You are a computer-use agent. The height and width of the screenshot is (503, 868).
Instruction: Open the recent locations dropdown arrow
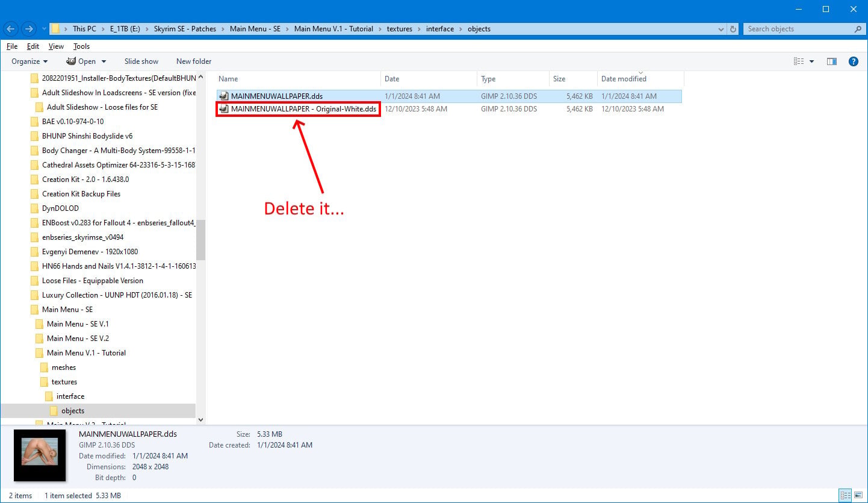[44, 29]
